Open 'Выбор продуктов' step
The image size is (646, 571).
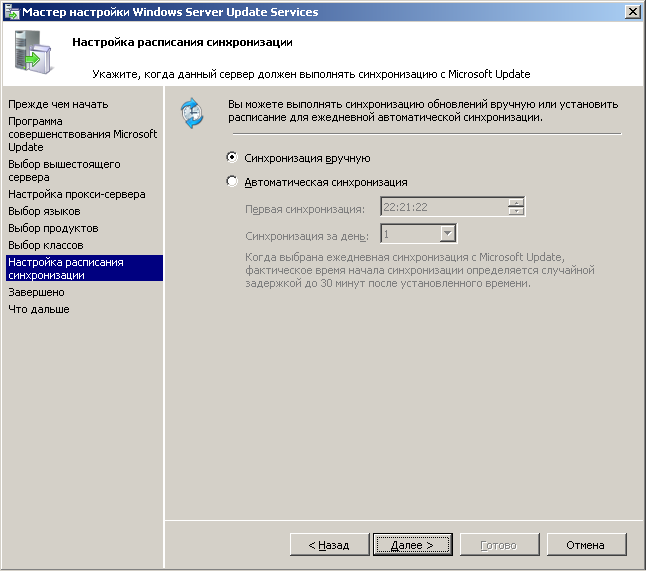pyautogui.click(x=53, y=228)
